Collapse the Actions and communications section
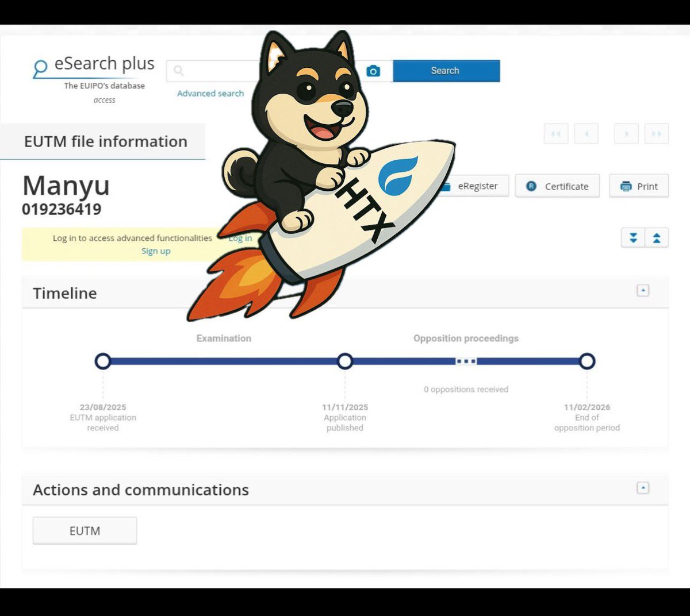The width and height of the screenshot is (690, 616). tap(643, 488)
